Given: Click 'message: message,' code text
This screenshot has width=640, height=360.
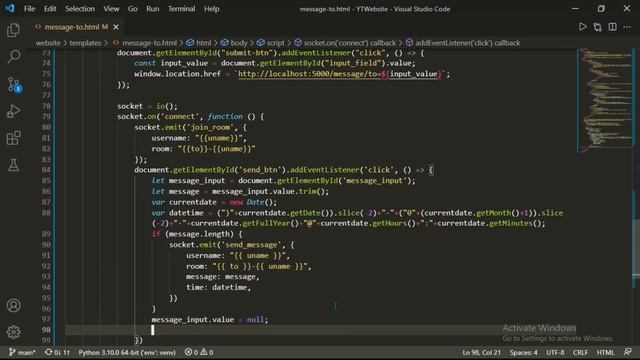Looking at the screenshot, I should click(x=222, y=277).
